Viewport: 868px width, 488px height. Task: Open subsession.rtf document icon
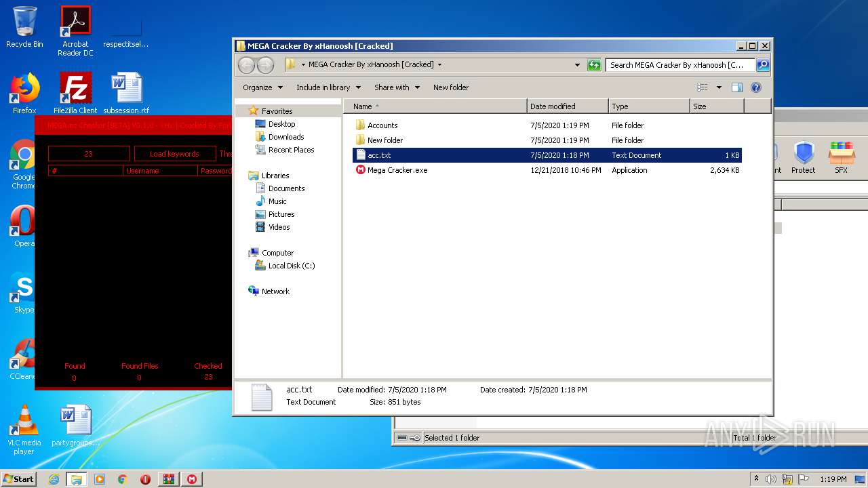(126, 93)
